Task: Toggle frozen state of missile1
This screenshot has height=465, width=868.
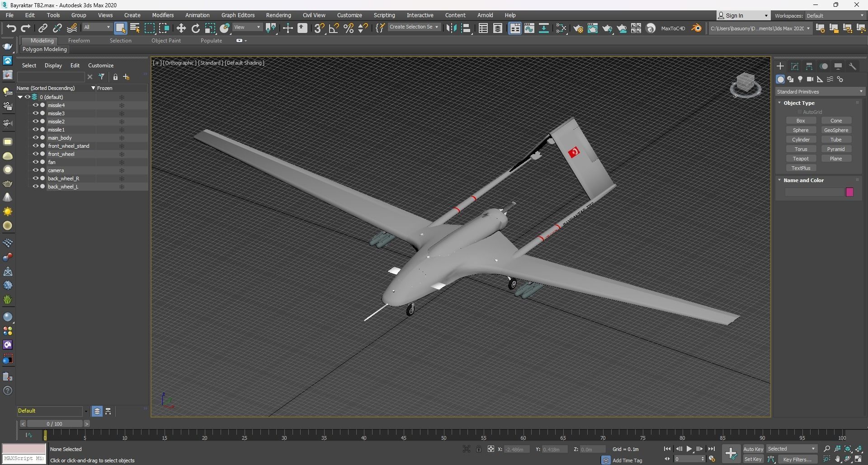Action: coord(122,130)
